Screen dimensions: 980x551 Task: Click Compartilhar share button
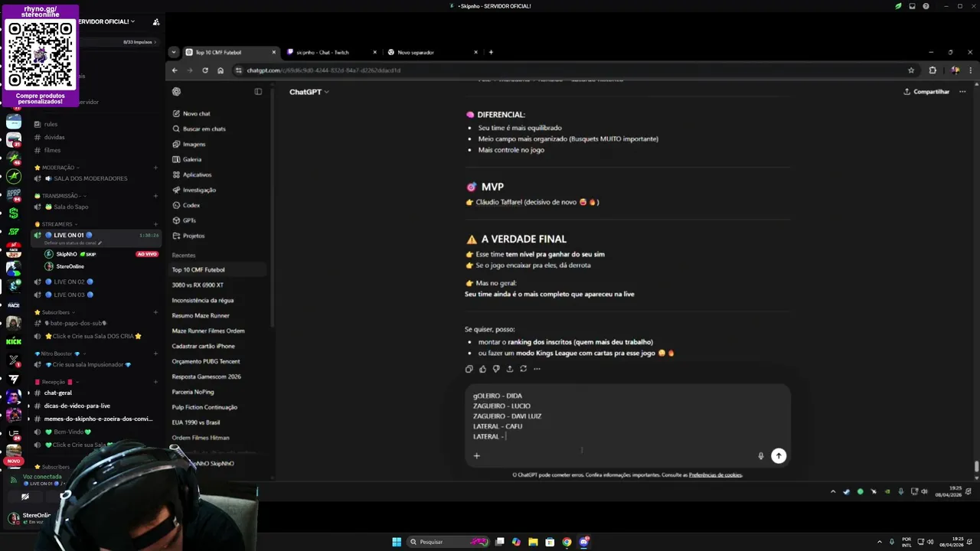pos(926,92)
